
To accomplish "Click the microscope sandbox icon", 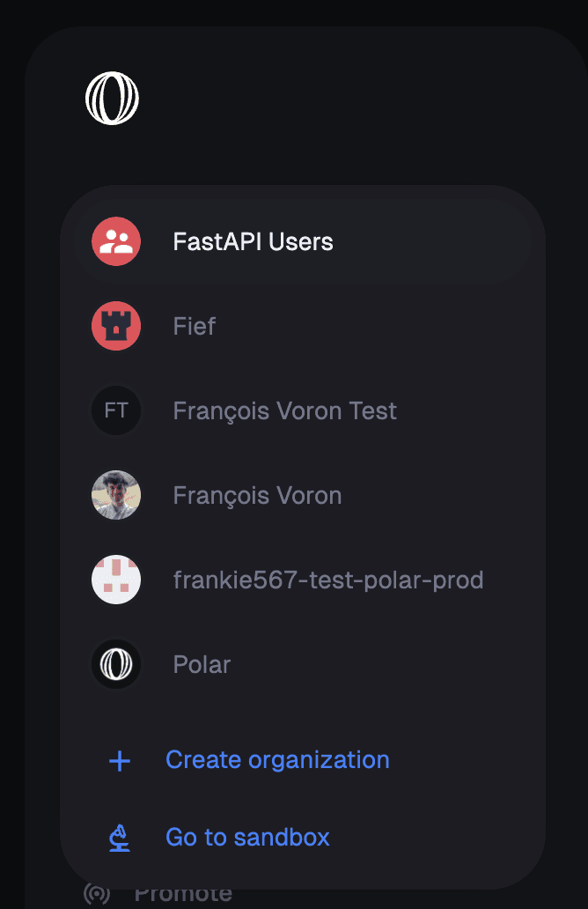I will [x=120, y=838].
